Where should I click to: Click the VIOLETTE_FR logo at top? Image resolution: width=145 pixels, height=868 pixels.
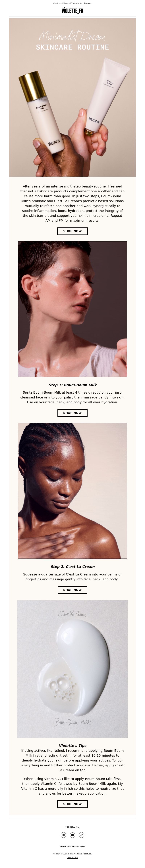click(72, 11)
